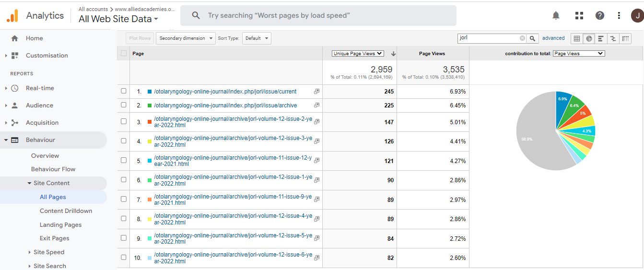Viewport: 644px width, 270px height.
Task: Click the top search bar field
Action: coord(318,15)
